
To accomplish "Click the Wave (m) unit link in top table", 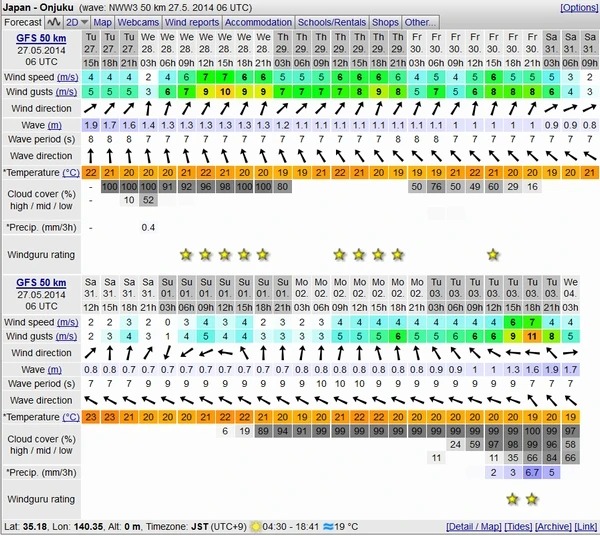I will tap(55, 125).
